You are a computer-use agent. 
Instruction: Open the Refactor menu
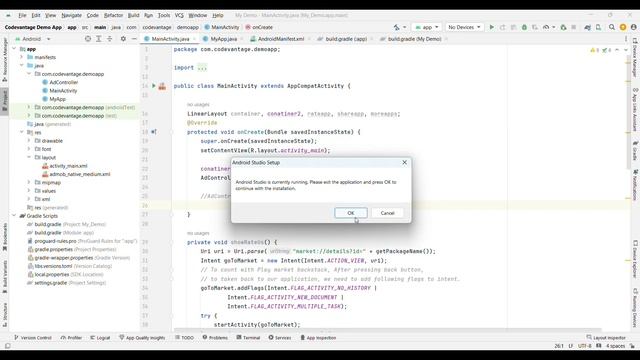pos(113,15)
